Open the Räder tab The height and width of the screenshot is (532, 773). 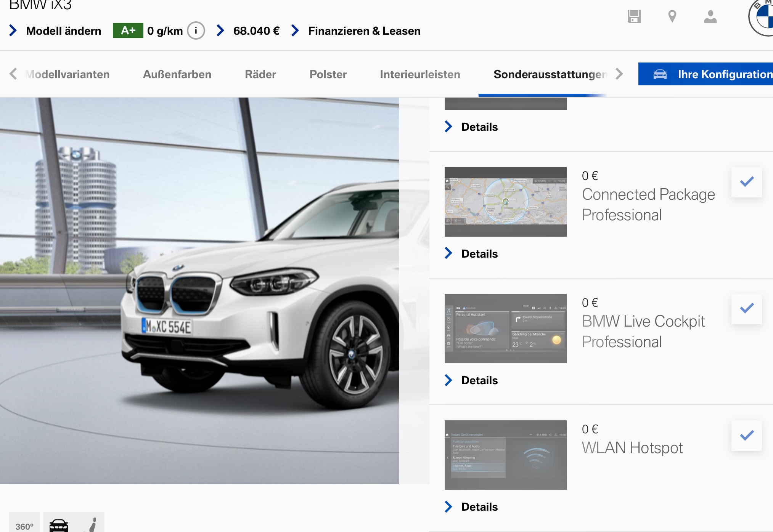click(260, 74)
